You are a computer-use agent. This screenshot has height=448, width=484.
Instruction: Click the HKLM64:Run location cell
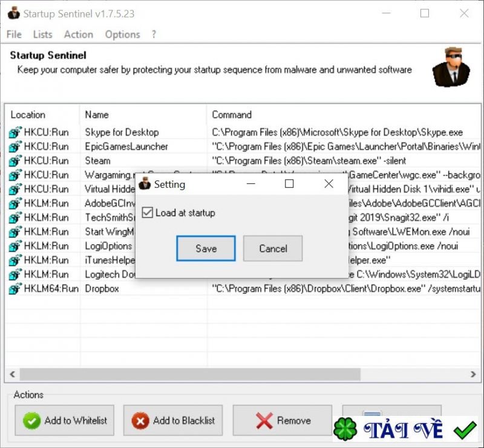[x=51, y=289]
